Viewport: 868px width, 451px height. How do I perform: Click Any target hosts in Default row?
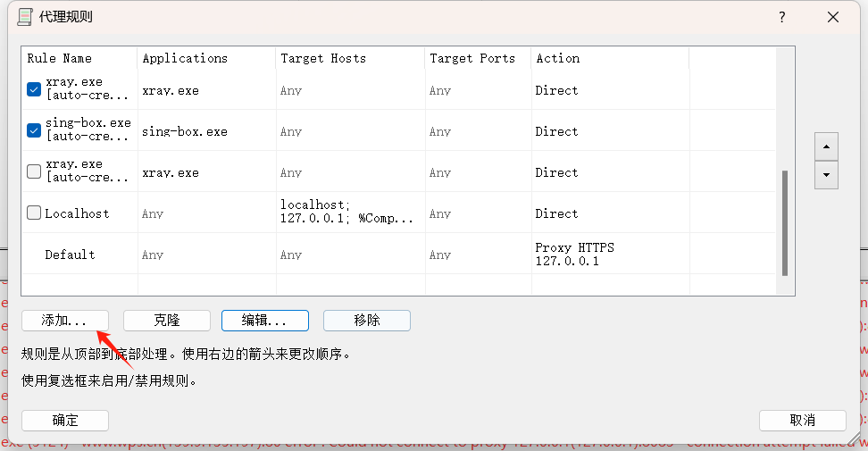point(290,255)
